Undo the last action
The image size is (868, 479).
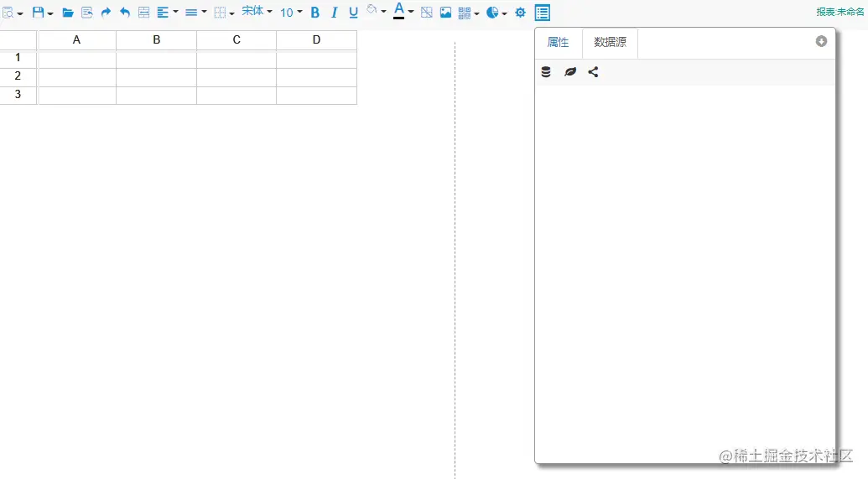click(x=125, y=13)
